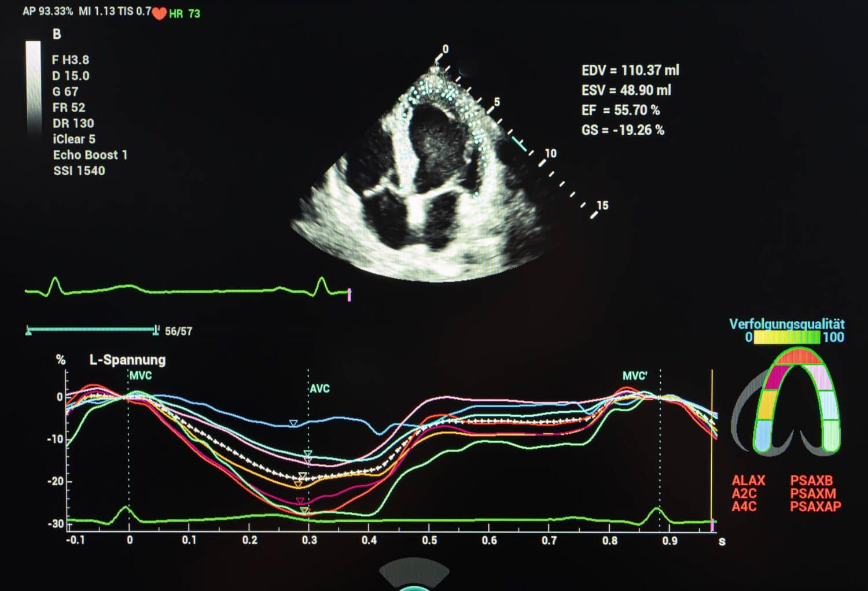This screenshot has width=868, height=591.
Task: Click the "Echo Boost 1" setting
Action: point(90,155)
